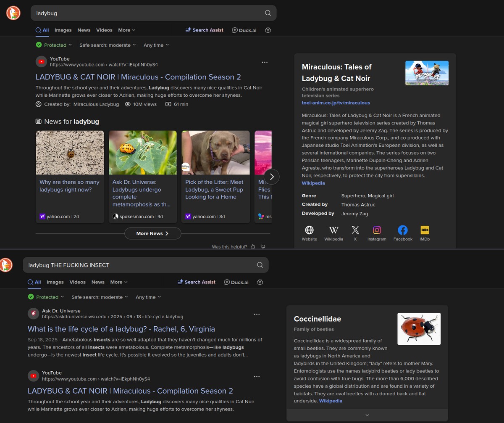Mark the results helpful with thumbs up
504x423 pixels.
253,247
